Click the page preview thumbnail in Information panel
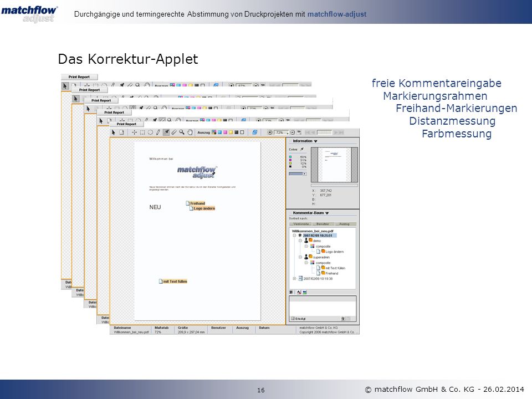The image size is (532, 399). (335, 165)
